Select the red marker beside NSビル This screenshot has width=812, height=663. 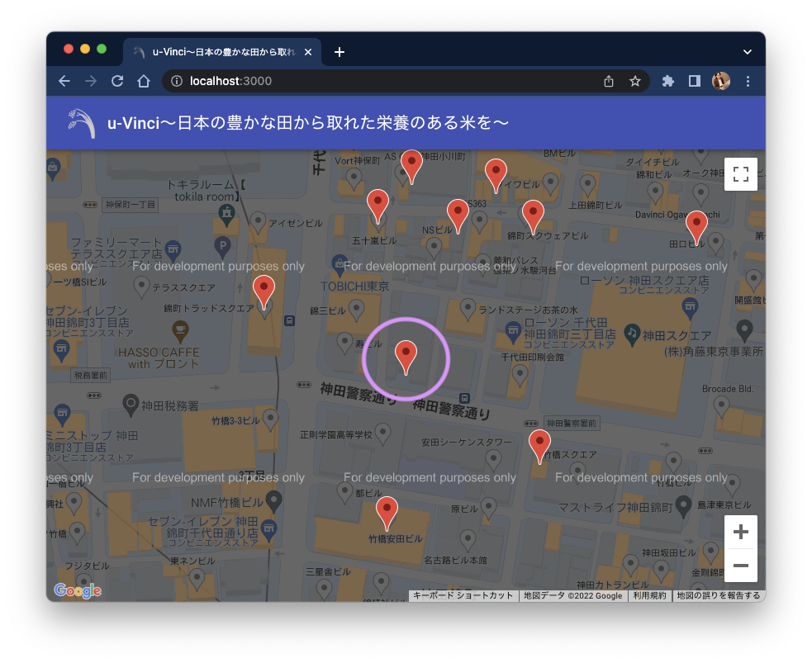point(458,215)
